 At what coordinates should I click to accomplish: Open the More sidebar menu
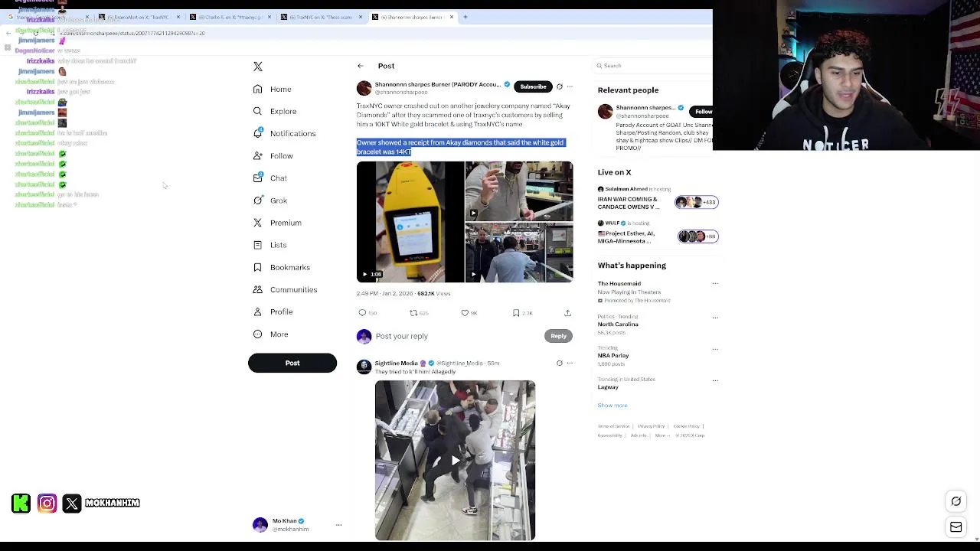(270, 334)
